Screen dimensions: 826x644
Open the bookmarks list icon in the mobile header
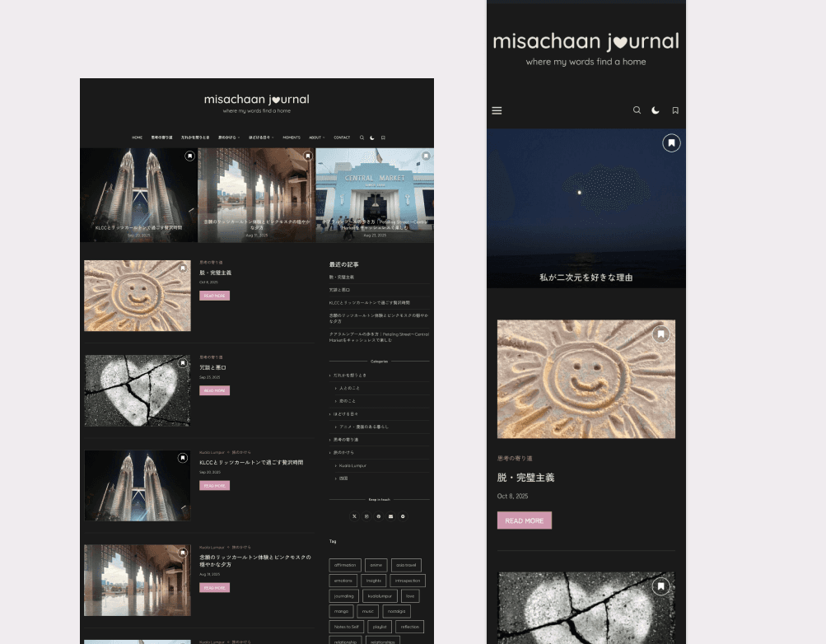pyautogui.click(x=675, y=110)
